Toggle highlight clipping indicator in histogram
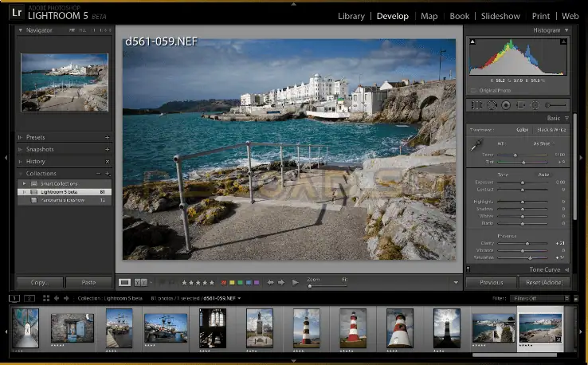The image size is (588, 365). pyautogui.click(x=563, y=41)
